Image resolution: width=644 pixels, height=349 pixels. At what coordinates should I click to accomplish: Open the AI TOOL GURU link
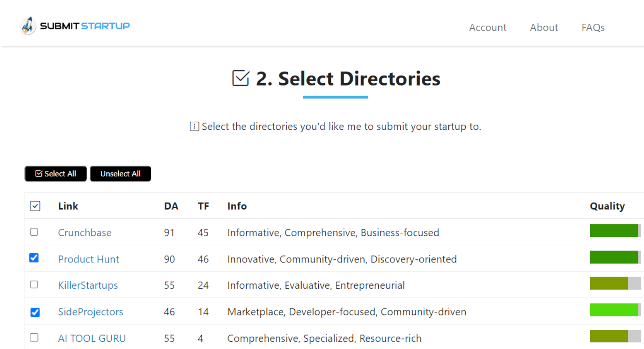tap(92, 338)
